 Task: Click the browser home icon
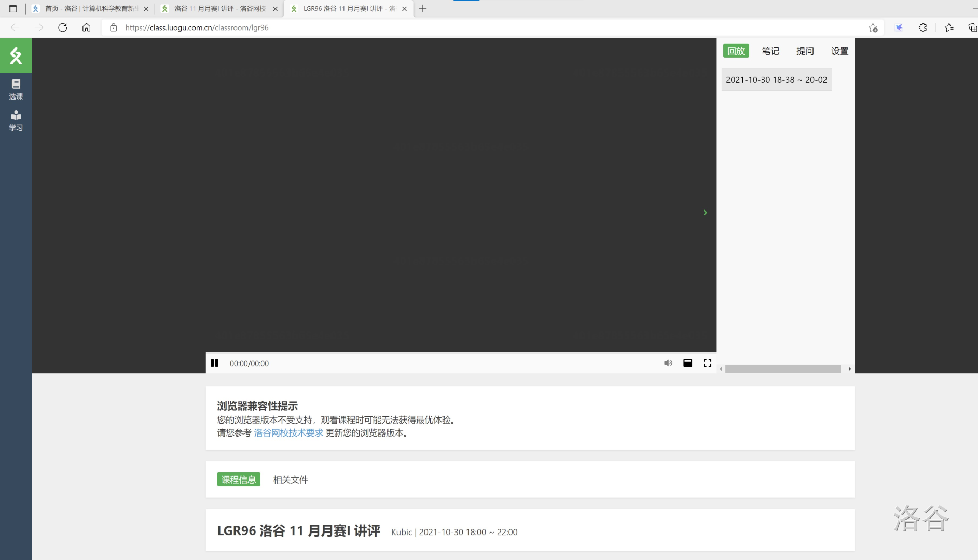tap(87, 27)
